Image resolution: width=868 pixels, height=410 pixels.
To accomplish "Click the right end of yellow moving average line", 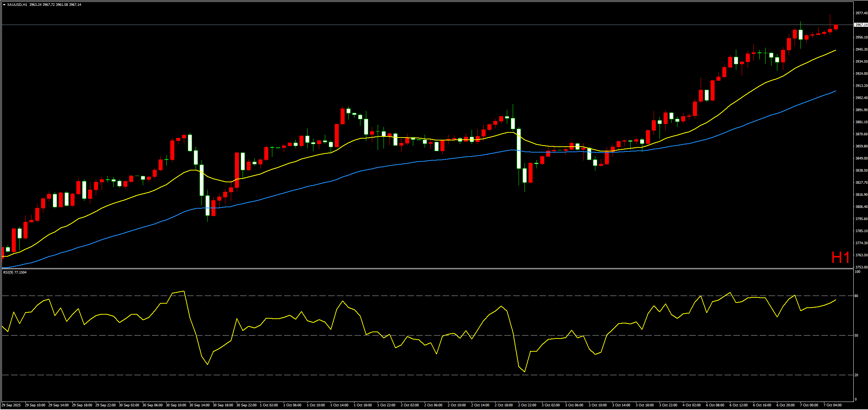I will click(835, 50).
